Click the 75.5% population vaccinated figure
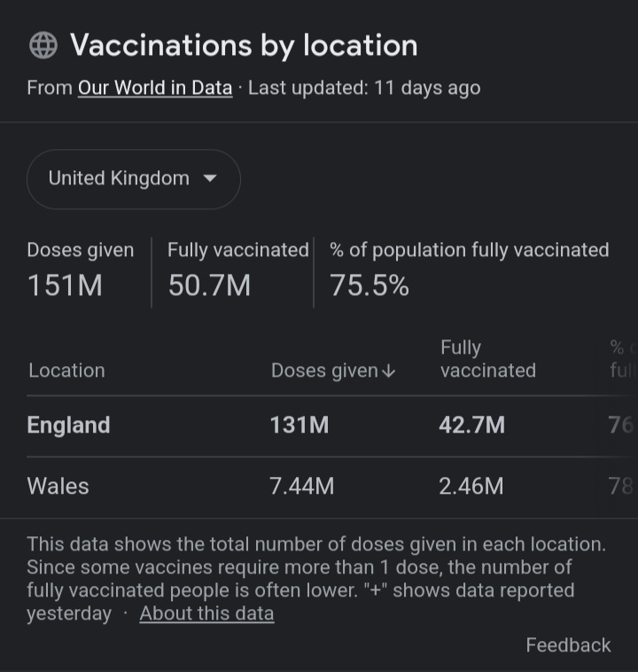 pyautogui.click(x=370, y=285)
